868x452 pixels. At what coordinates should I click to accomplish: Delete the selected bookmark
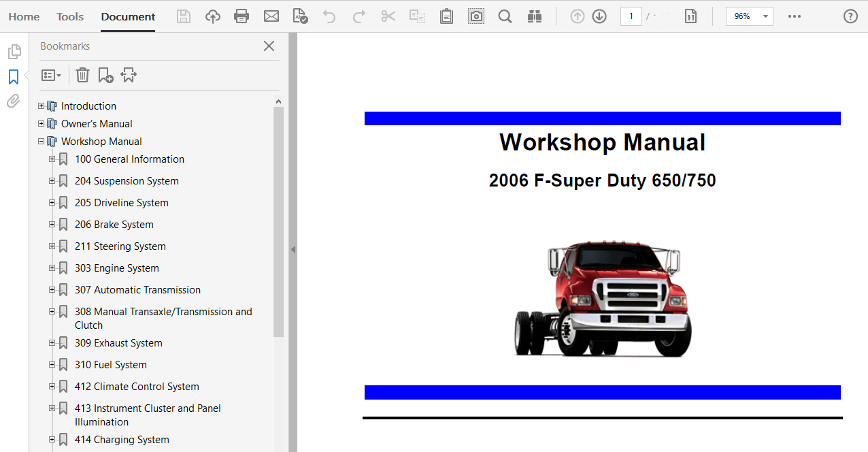click(x=82, y=75)
